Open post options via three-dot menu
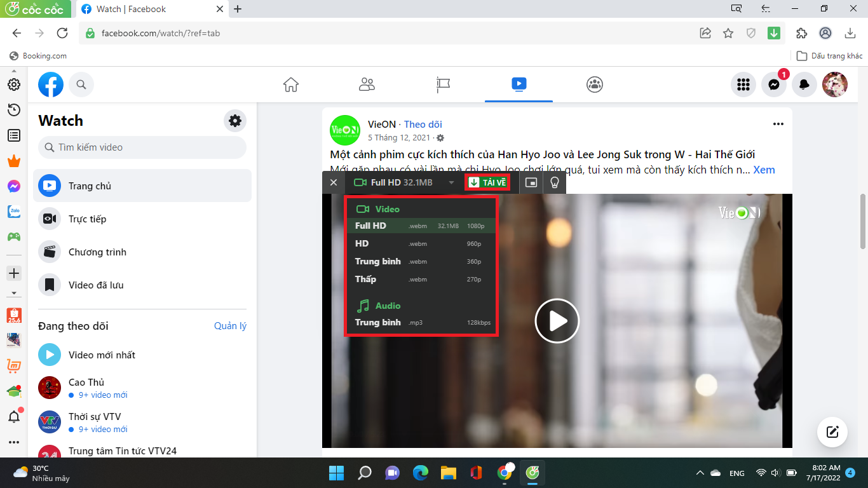The width and height of the screenshot is (868, 488). tap(778, 124)
